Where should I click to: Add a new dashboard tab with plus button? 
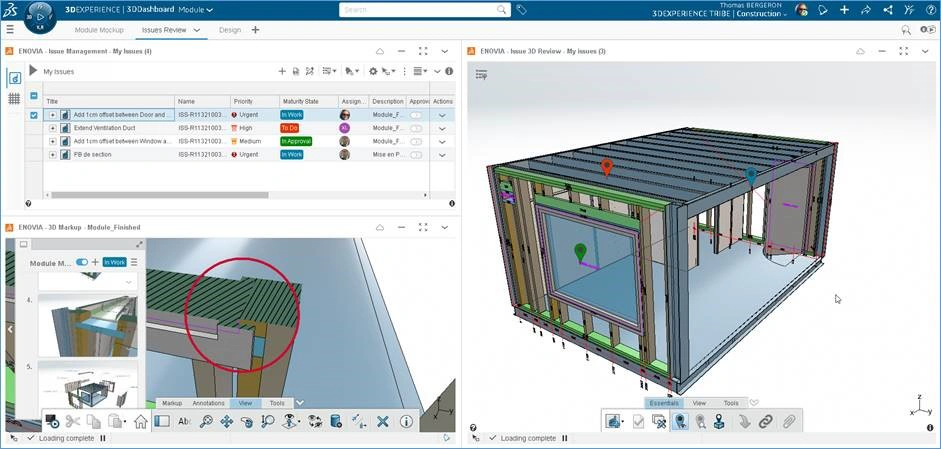tap(255, 30)
